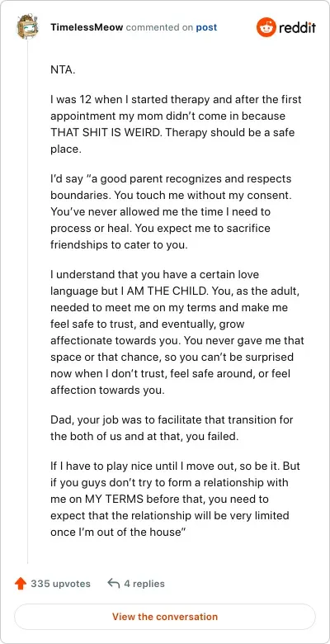
Task: Select the "335 upvotes" count
Action: tap(60, 584)
